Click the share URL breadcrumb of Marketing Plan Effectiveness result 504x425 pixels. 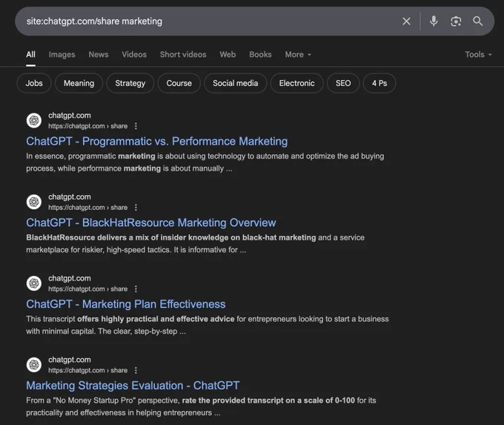point(87,289)
